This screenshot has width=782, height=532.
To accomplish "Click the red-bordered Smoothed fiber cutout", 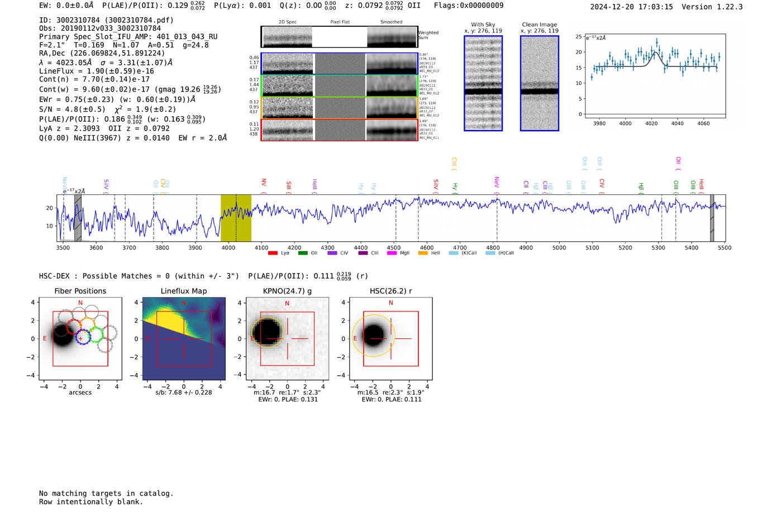I will [x=392, y=130].
